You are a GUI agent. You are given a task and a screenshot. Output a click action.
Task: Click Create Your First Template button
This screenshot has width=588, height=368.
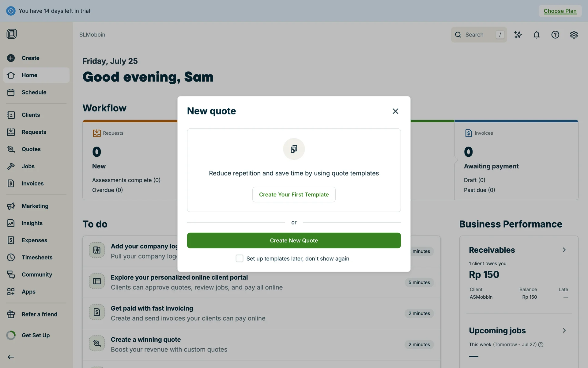pyautogui.click(x=294, y=194)
